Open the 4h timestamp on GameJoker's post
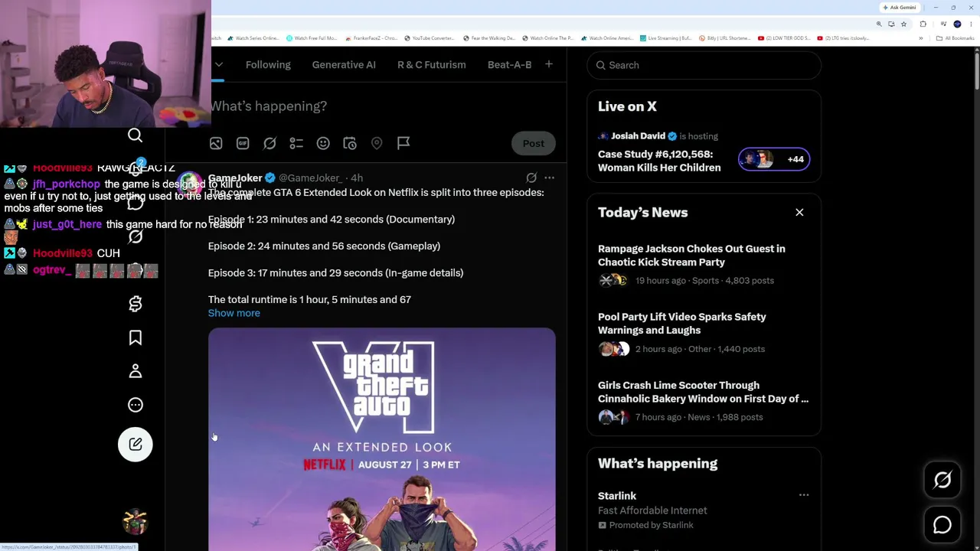Screen dimensions: 980x551 click(357, 178)
